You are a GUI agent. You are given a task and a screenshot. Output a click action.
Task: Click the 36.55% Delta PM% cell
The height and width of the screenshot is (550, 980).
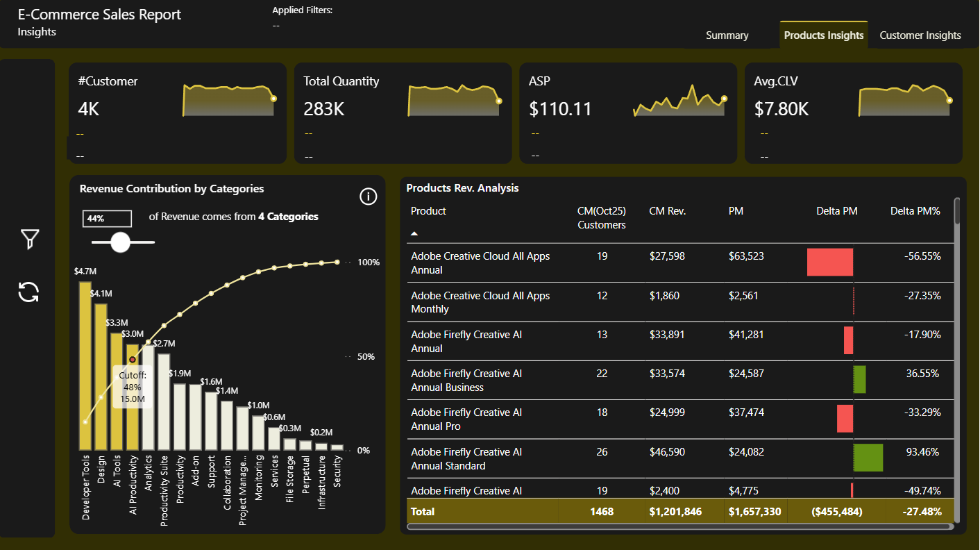tap(924, 374)
